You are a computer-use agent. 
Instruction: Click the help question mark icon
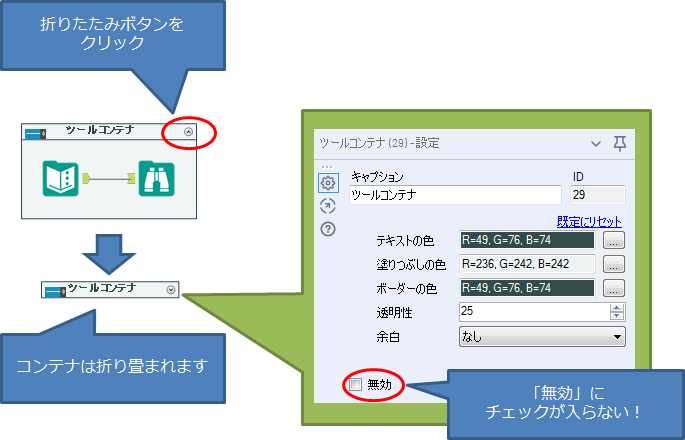point(328,229)
